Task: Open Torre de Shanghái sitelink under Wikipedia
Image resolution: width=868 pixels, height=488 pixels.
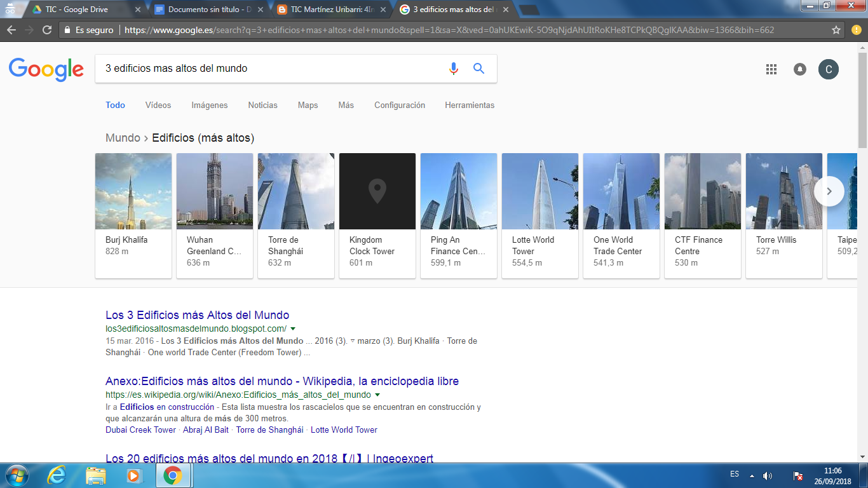Action: 270,430
